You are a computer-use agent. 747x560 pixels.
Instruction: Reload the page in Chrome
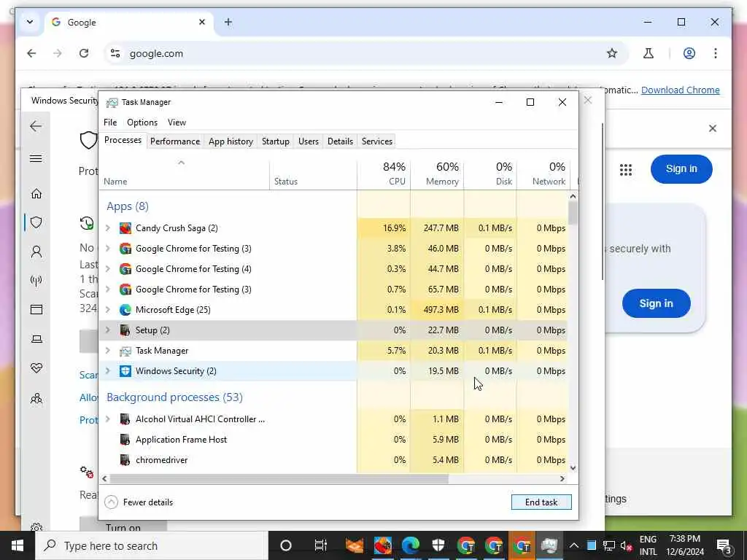(x=84, y=53)
